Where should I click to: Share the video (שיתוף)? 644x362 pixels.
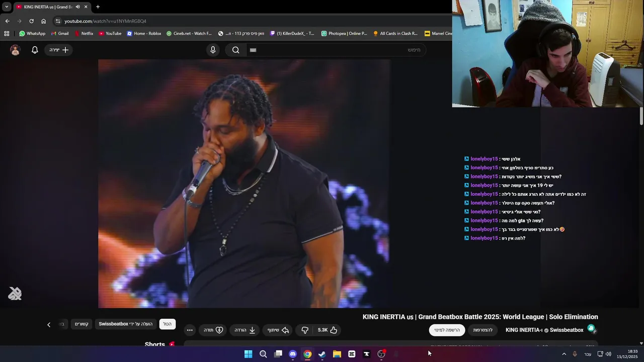pyautogui.click(x=278, y=330)
